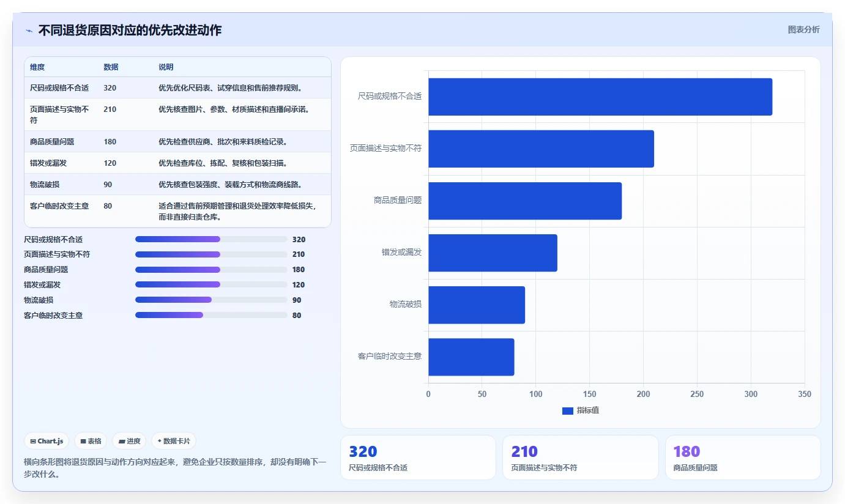The width and height of the screenshot is (845, 504).
Task: Click table cell 尺码或规格不合适 in first row
Action: point(59,88)
